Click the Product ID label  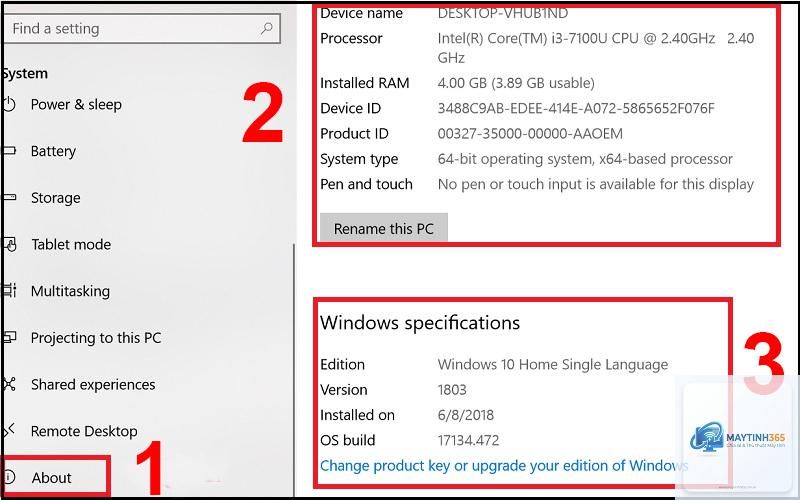[x=354, y=134]
